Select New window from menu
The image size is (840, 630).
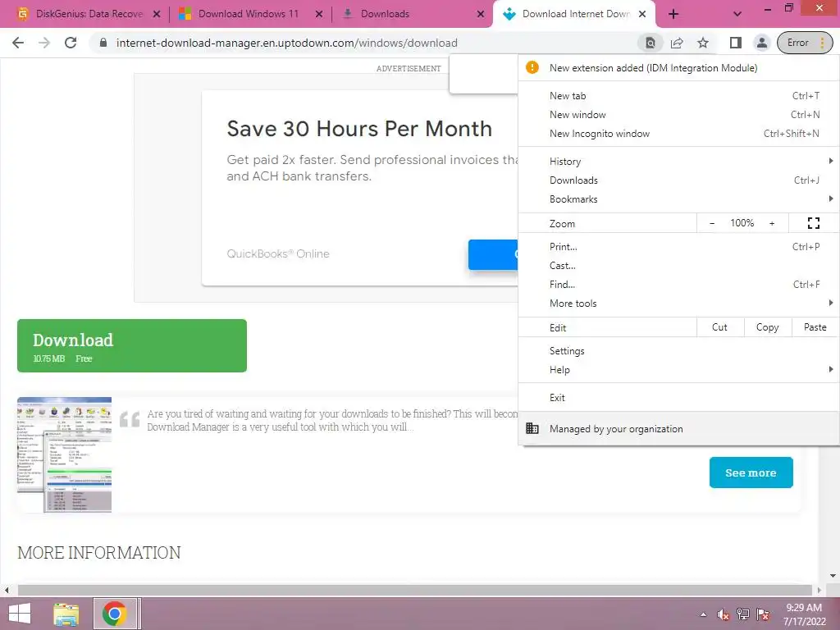(x=678, y=115)
